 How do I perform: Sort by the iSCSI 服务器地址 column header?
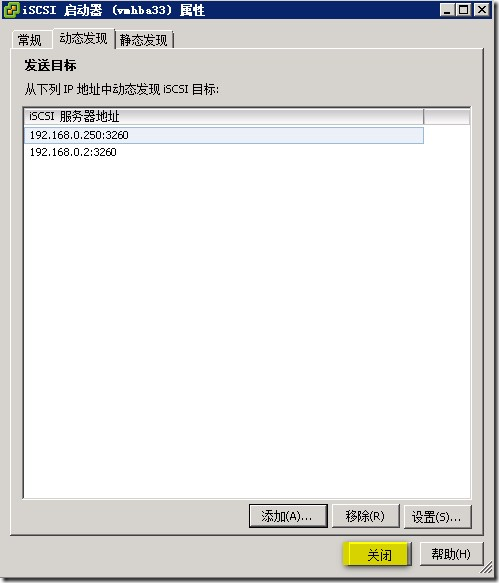[x=224, y=116]
